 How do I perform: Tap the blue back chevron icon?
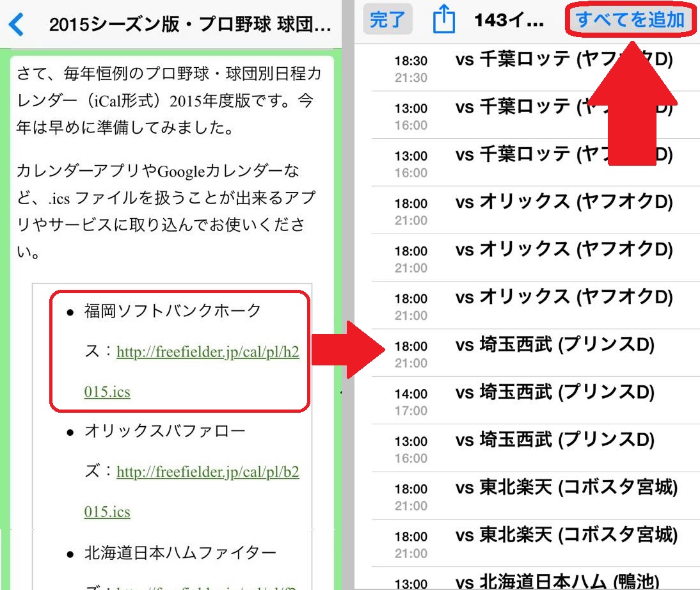tap(16, 24)
